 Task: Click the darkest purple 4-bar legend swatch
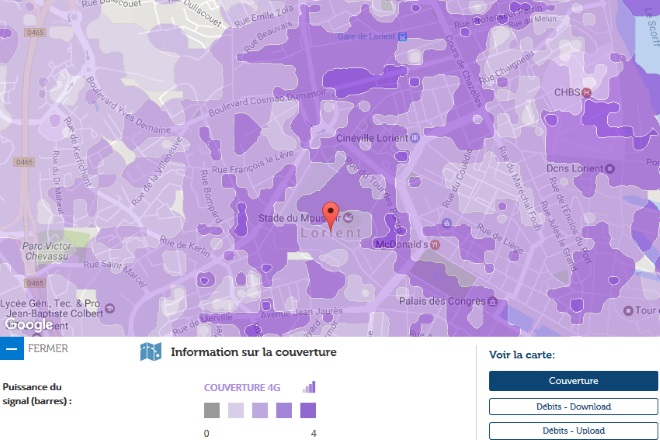point(308,410)
